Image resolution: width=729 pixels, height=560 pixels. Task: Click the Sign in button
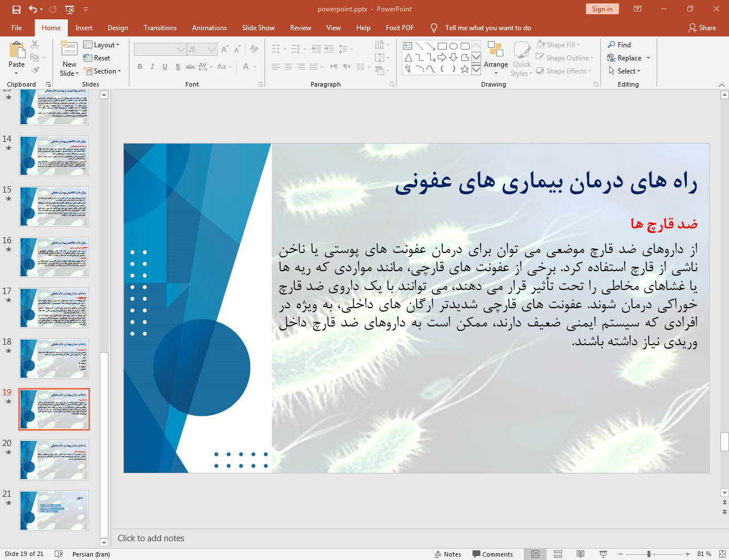[x=602, y=9]
